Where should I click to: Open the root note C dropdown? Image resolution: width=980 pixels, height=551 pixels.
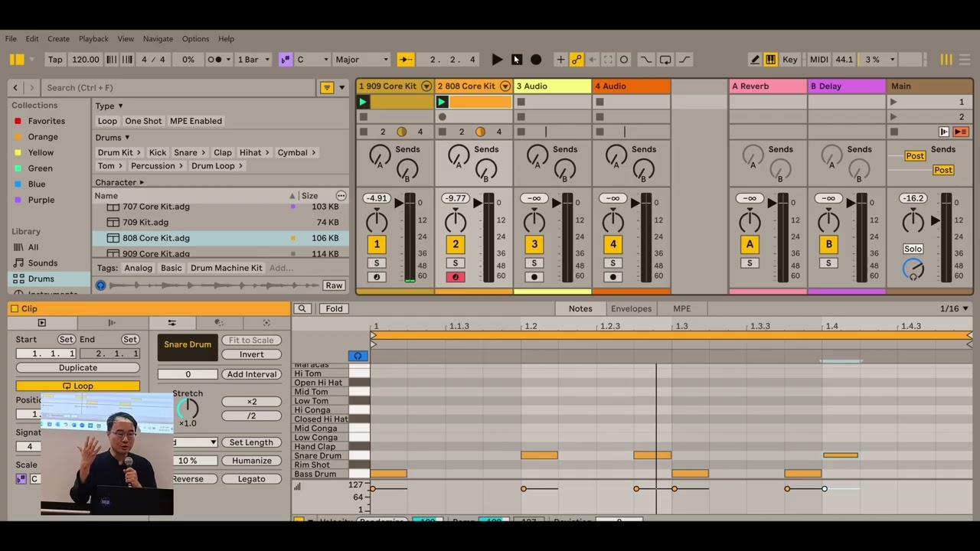click(x=312, y=60)
